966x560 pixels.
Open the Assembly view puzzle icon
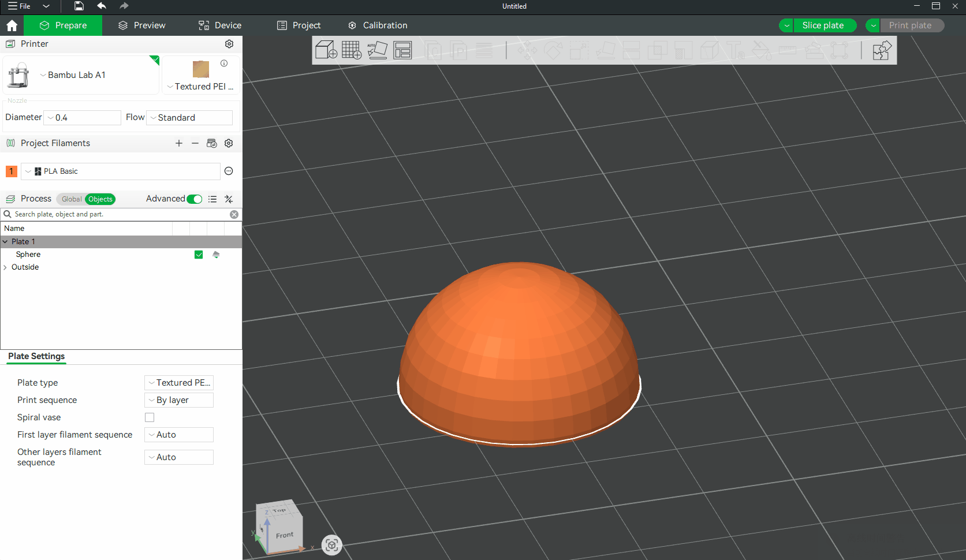pos(881,50)
